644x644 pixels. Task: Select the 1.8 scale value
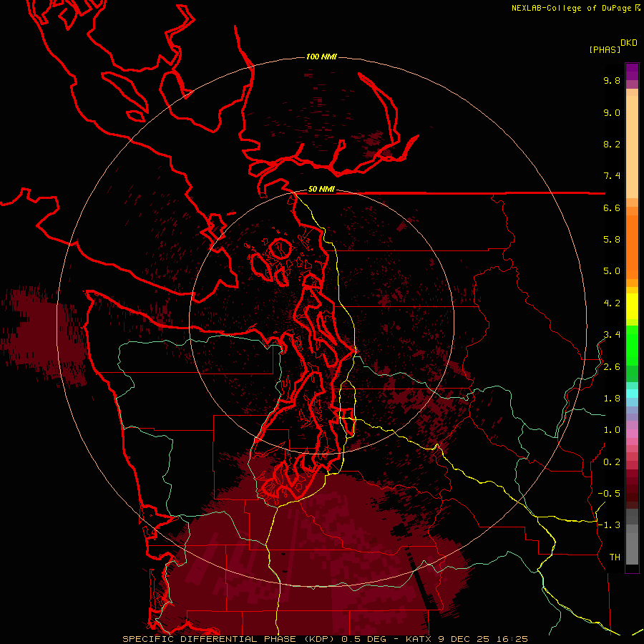(612, 399)
